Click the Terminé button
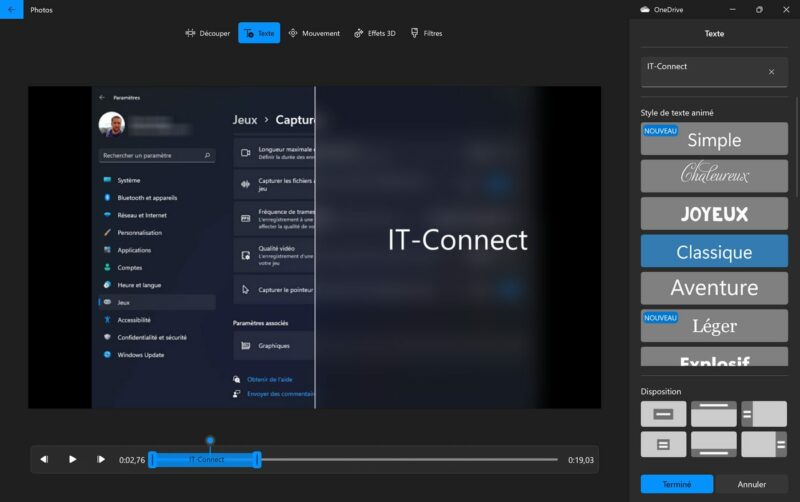Screen dimensions: 800x502 677,484
